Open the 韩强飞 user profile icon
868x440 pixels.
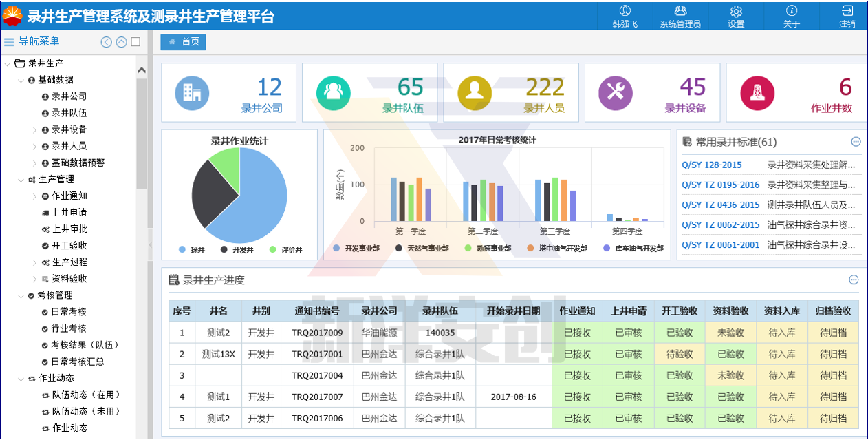625,11
